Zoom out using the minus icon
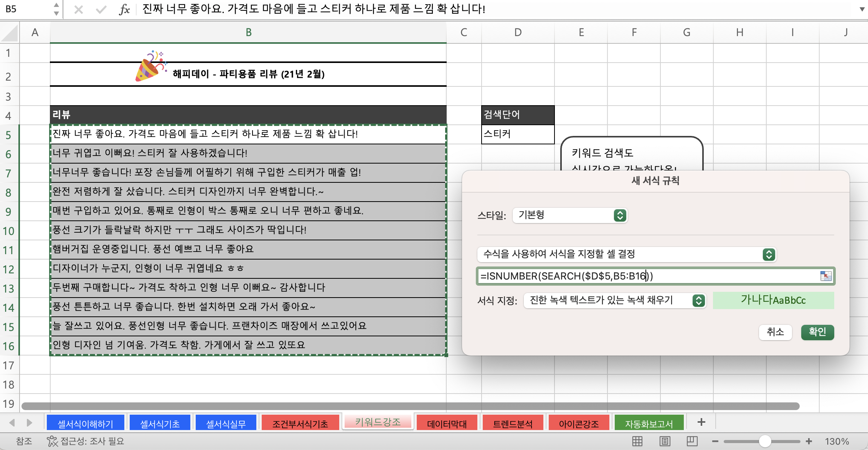Viewport: 868px width, 450px height. (x=715, y=441)
